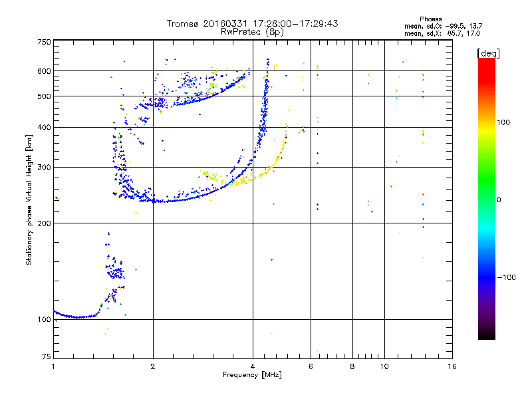Viewport: 532px width, 399px height.
Task: Click the y-axis tick label '300'
Action: [x=44, y=167]
